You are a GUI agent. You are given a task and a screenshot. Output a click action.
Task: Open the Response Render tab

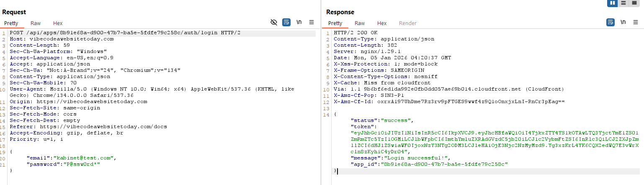click(407, 23)
